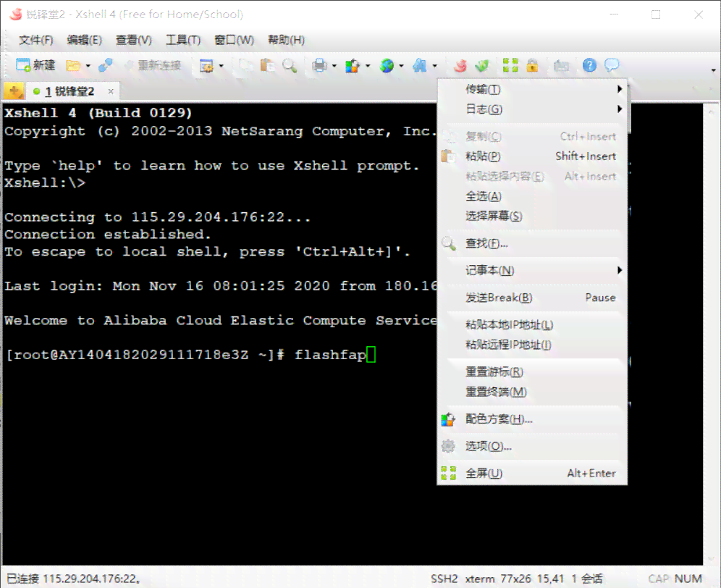Choose greyed 粘贴选择内容(E) from the context menu
721x588 pixels.
click(532, 176)
